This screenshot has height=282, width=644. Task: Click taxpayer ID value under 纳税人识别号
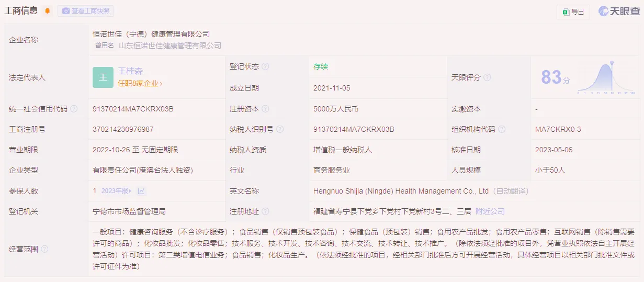(x=354, y=129)
